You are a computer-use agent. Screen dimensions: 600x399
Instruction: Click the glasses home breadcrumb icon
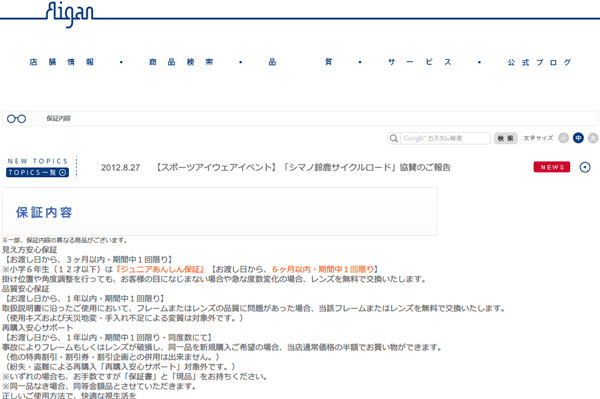coord(16,119)
